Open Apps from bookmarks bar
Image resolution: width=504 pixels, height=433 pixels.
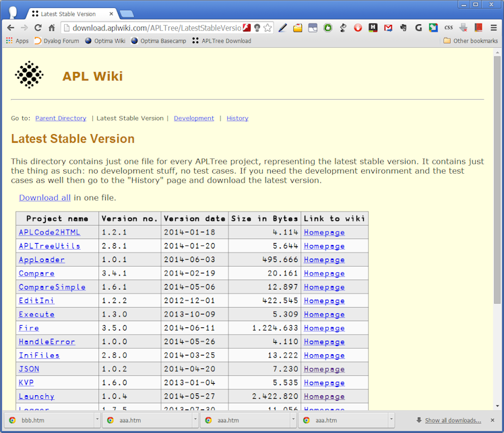(x=18, y=41)
